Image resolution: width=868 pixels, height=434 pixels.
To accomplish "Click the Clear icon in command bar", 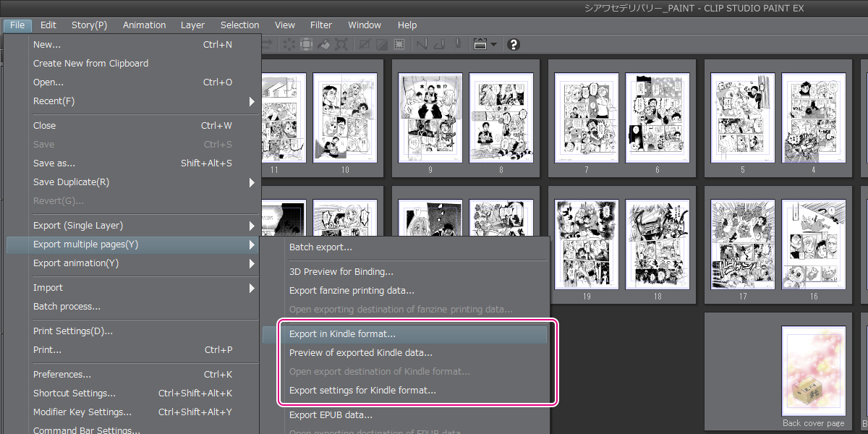I will (289, 44).
